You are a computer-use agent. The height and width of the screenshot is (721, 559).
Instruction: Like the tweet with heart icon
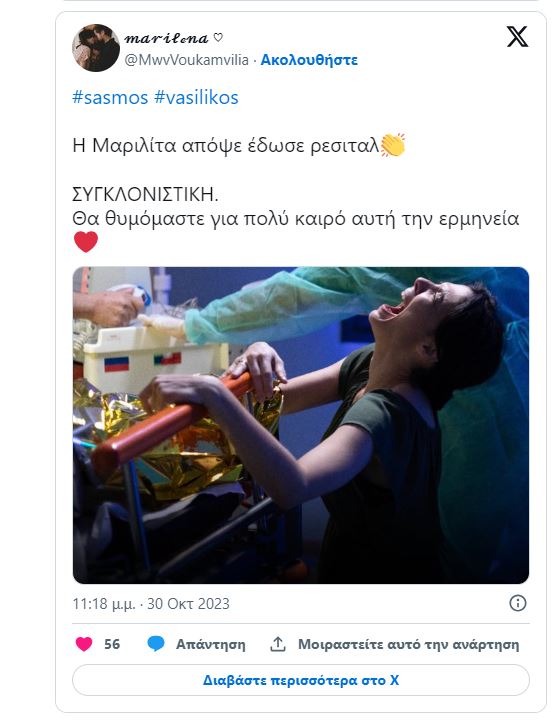pos(84,644)
